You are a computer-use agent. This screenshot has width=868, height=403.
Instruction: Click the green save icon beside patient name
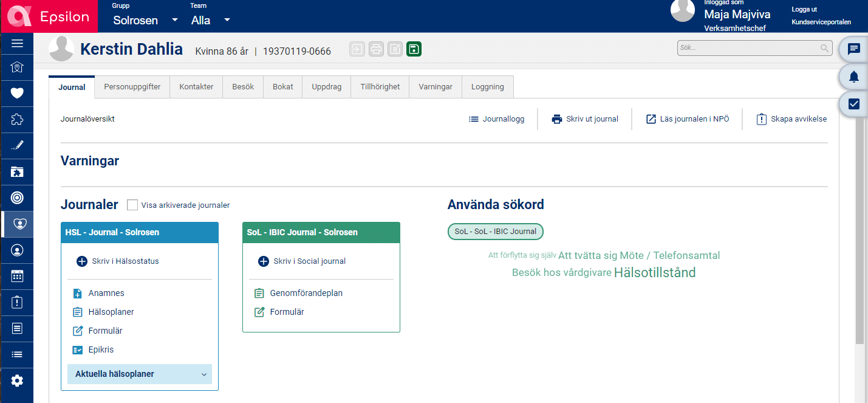[x=414, y=49]
